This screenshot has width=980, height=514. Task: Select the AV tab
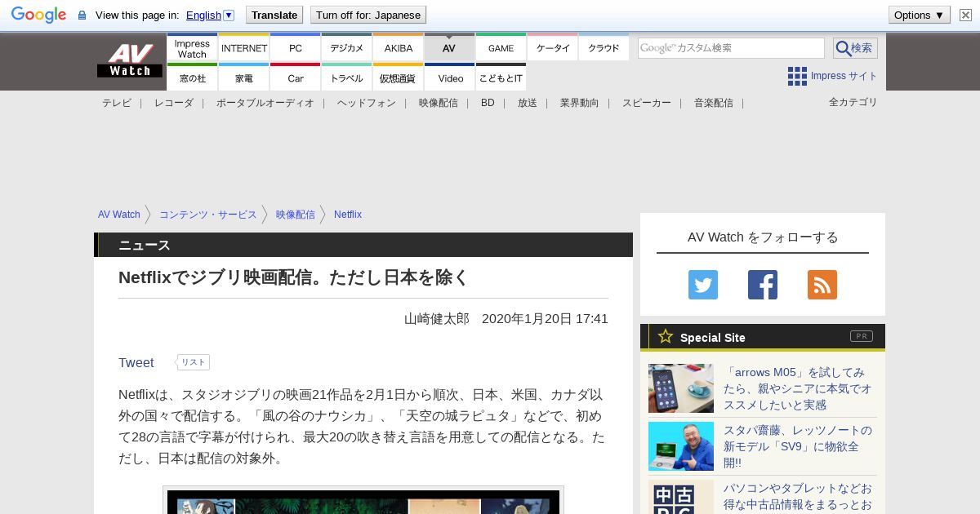[x=449, y=48]
